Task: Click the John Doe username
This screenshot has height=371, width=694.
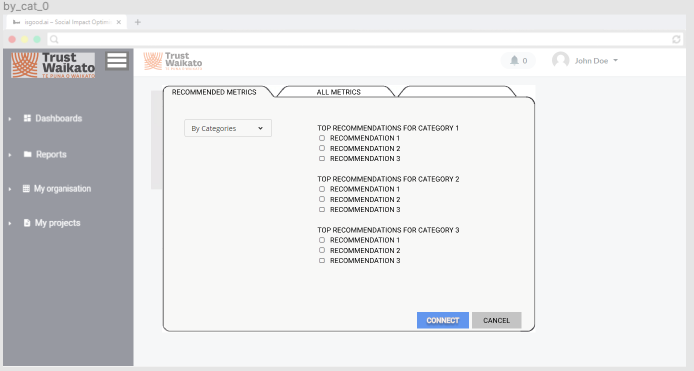Action: point(591,61)
